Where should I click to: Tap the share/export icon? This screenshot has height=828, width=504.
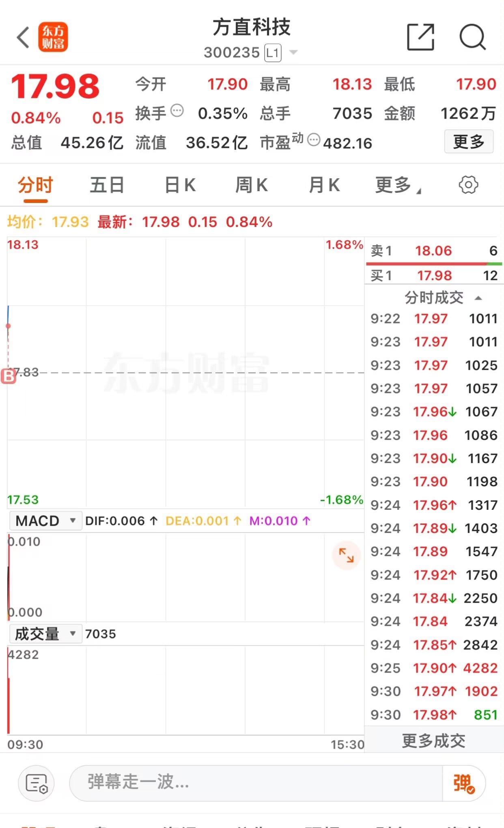click(x=421, y=37)
